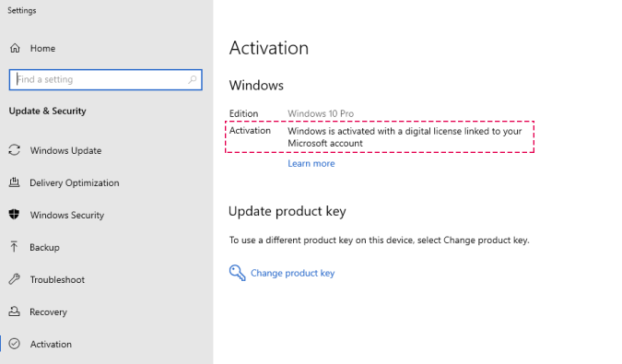Click the Home house icon
This screenshot has height=364, width=622.
tap(15, 48)
